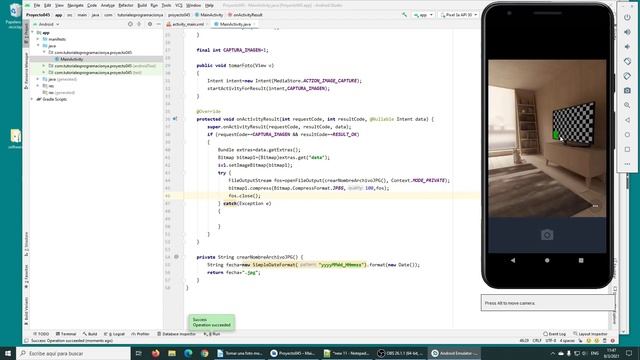This screenshot has width=640, height=360.
Task: Click the Make Project hammer icon
Action: click(404, 15)
